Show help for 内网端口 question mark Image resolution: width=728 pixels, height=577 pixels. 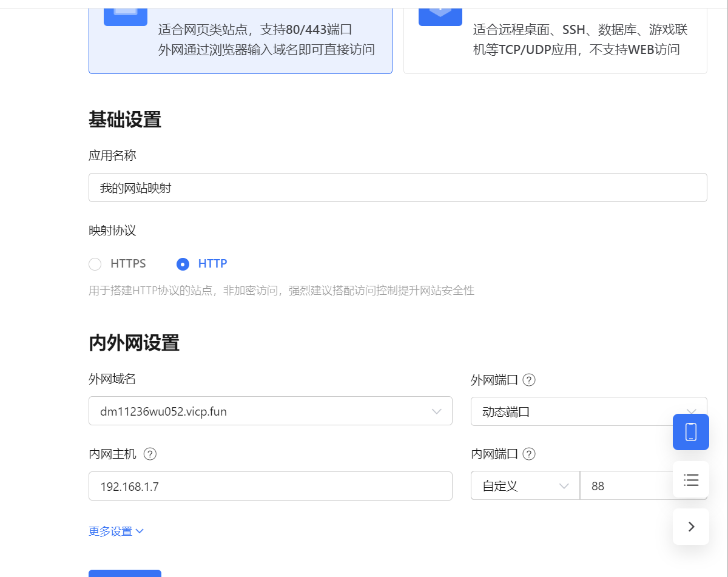coord(529,454)
